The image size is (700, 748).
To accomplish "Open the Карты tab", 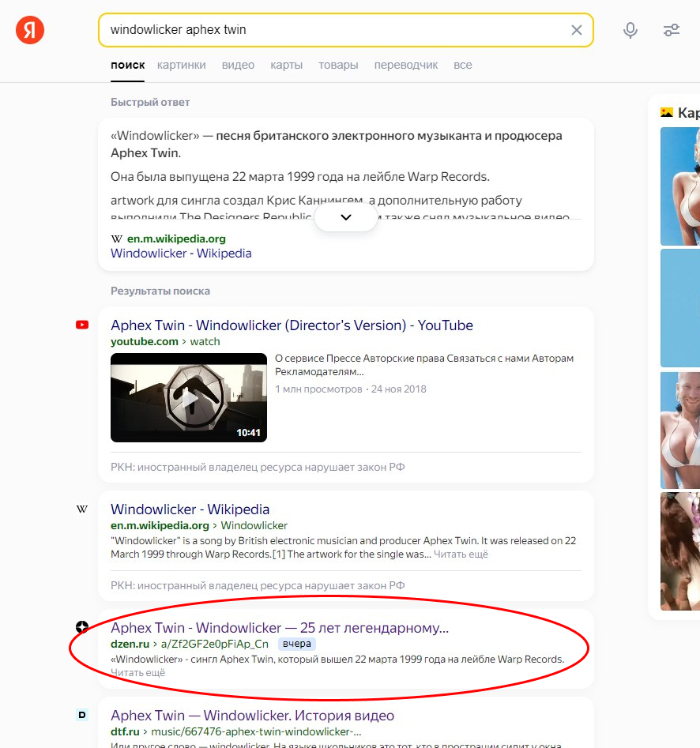I will tap(286, 65).
